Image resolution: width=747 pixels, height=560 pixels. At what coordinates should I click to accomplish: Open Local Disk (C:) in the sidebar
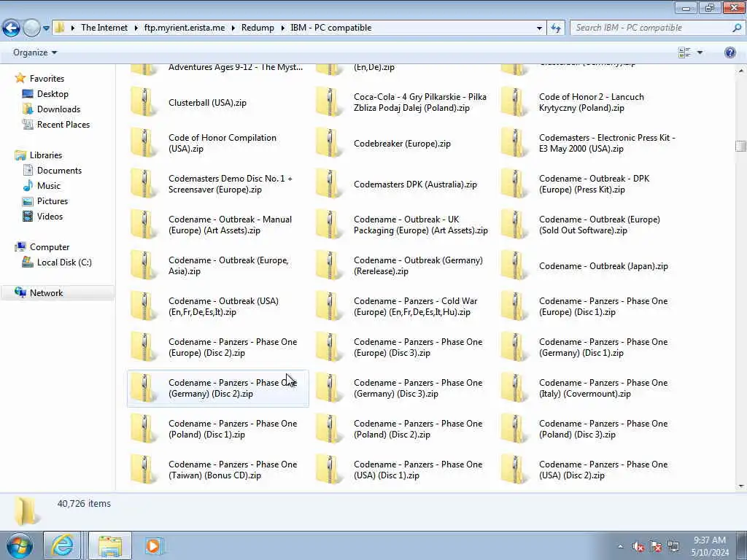tap(64, 262)
